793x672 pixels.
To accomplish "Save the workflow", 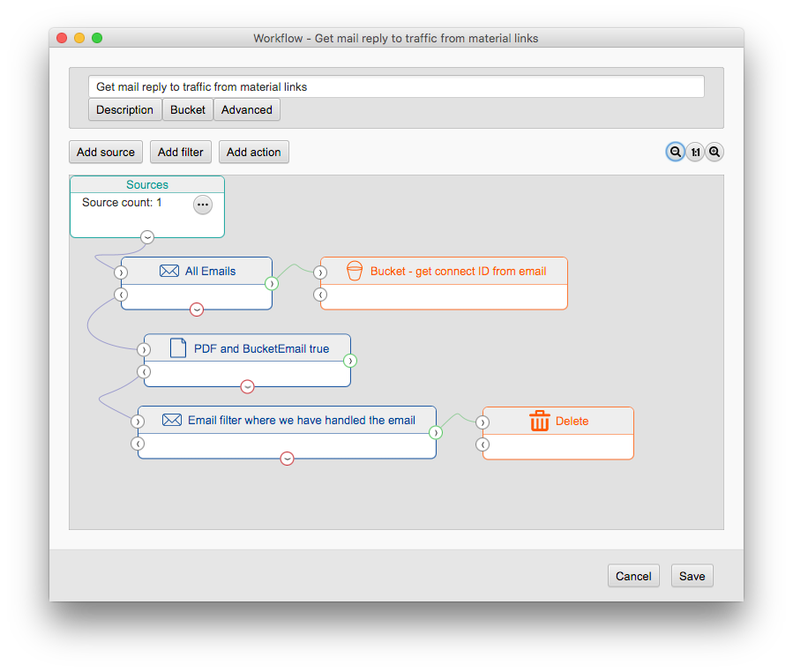I will (692, 576).
